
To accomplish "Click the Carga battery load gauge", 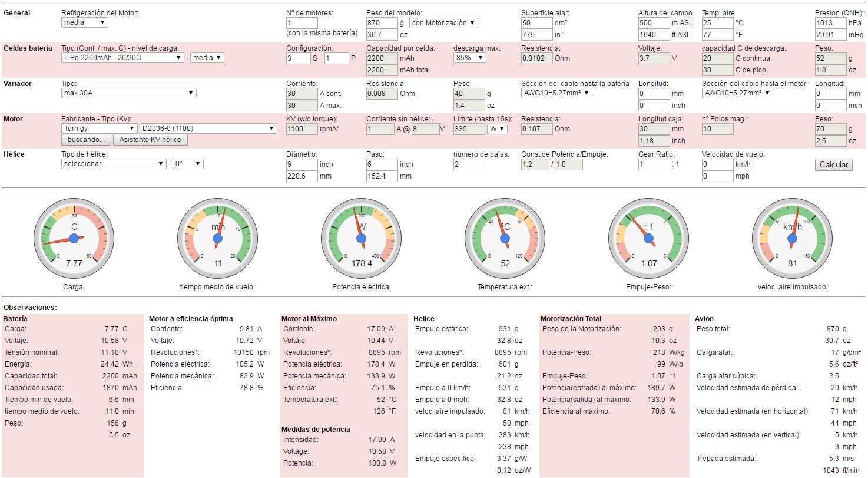I will tap(74, 238).
